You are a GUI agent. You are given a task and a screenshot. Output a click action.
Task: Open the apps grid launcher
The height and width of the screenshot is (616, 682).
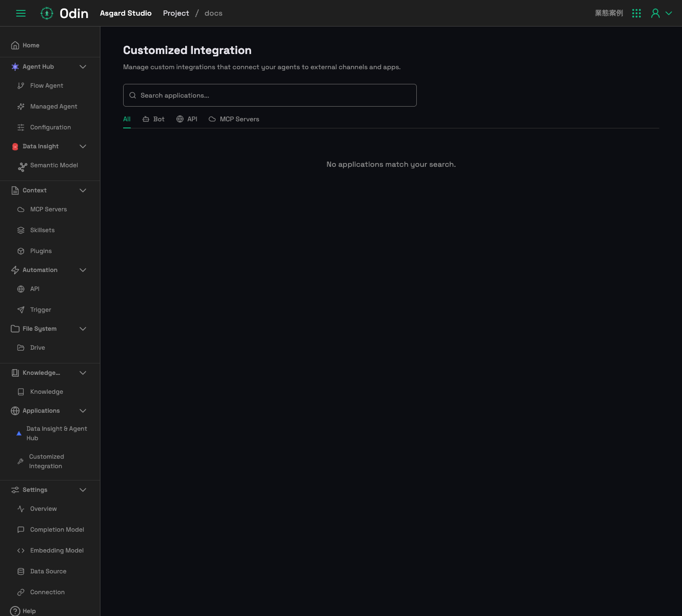click(x=637, y=13)
